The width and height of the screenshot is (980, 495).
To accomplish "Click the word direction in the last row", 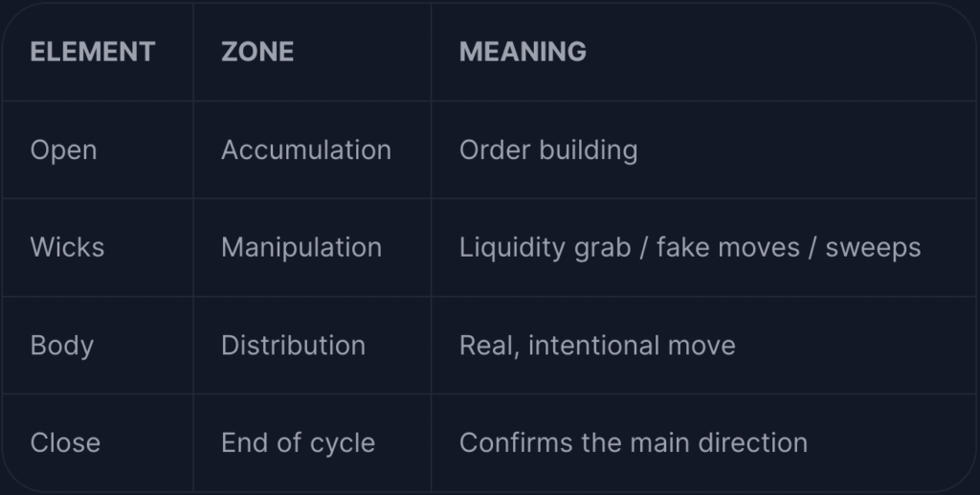I will [x=753, y=443].
